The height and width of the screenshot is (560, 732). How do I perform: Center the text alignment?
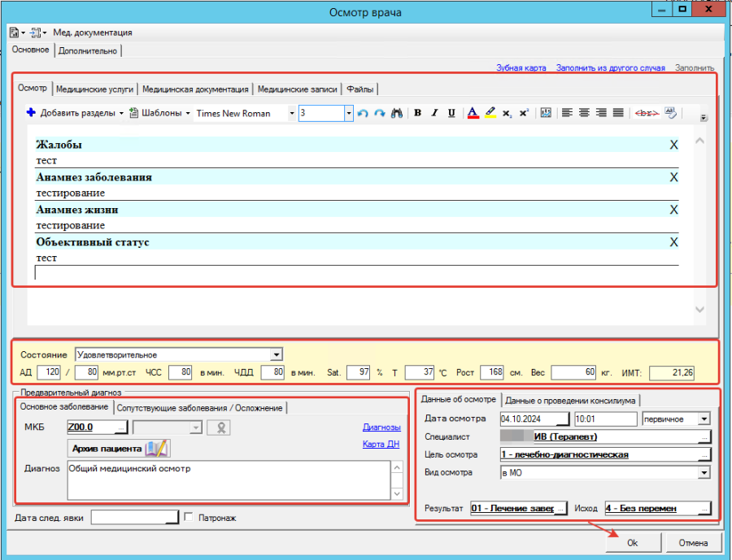coord(584,113)
